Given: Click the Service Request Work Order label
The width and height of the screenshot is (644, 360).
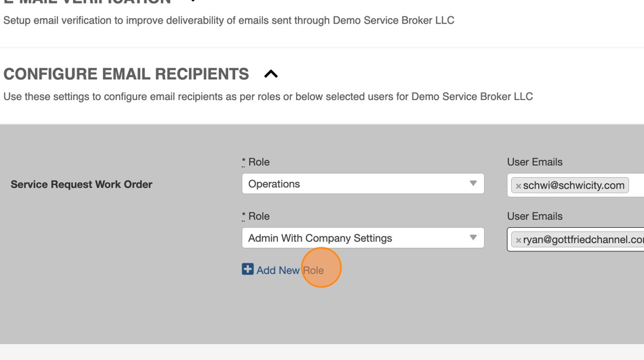Looking at the screenshot, I should [x=82, y=185].
